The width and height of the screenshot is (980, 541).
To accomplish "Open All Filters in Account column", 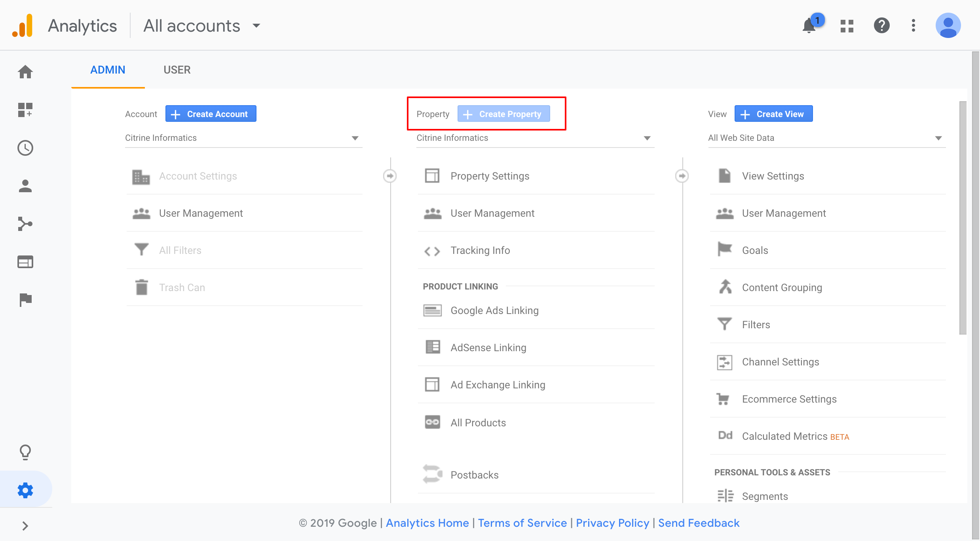I will pos(244,250).
